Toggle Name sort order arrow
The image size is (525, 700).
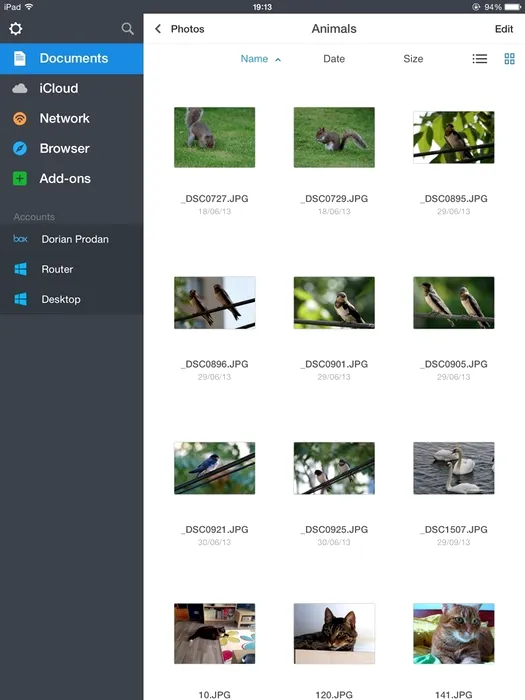278,59
